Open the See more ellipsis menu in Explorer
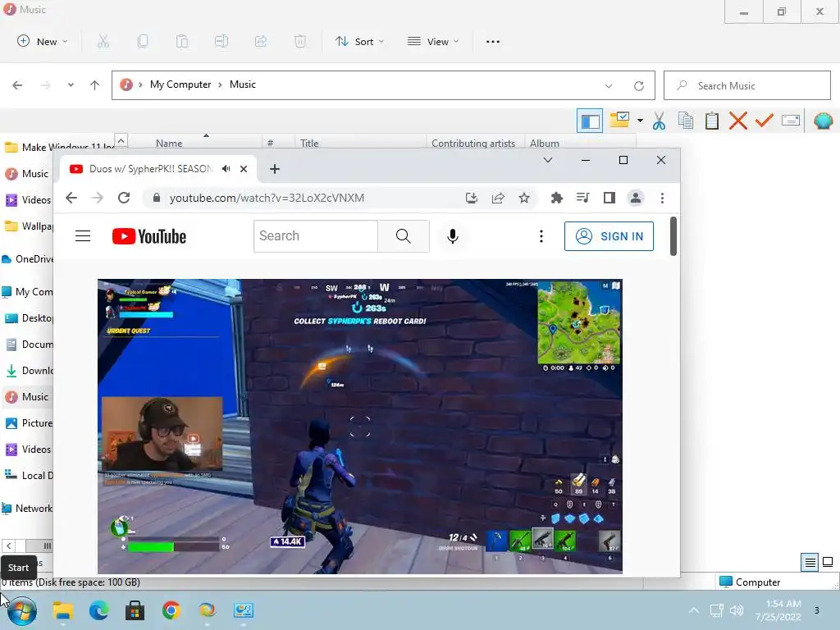The height and width of the screenshot is (630, 840). (493, 41)
